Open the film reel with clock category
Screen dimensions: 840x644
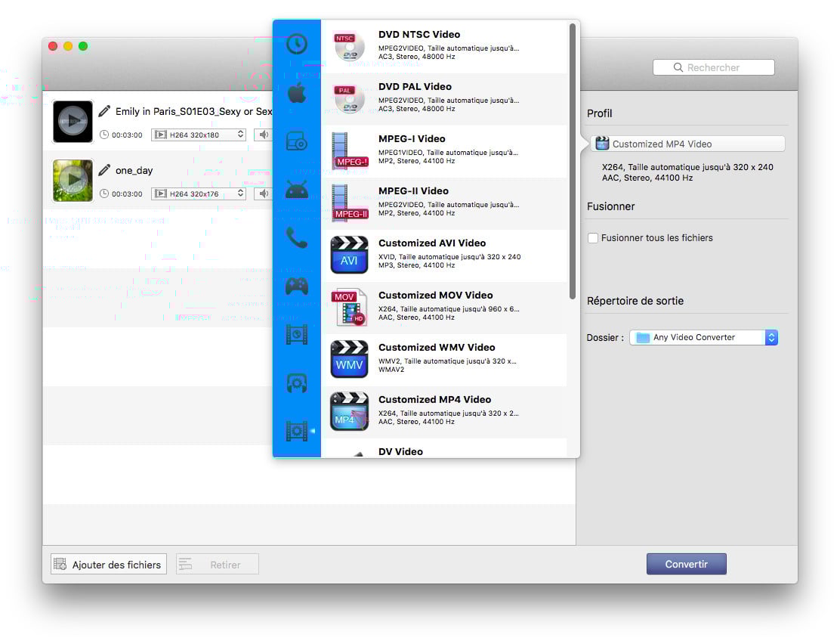296,335
